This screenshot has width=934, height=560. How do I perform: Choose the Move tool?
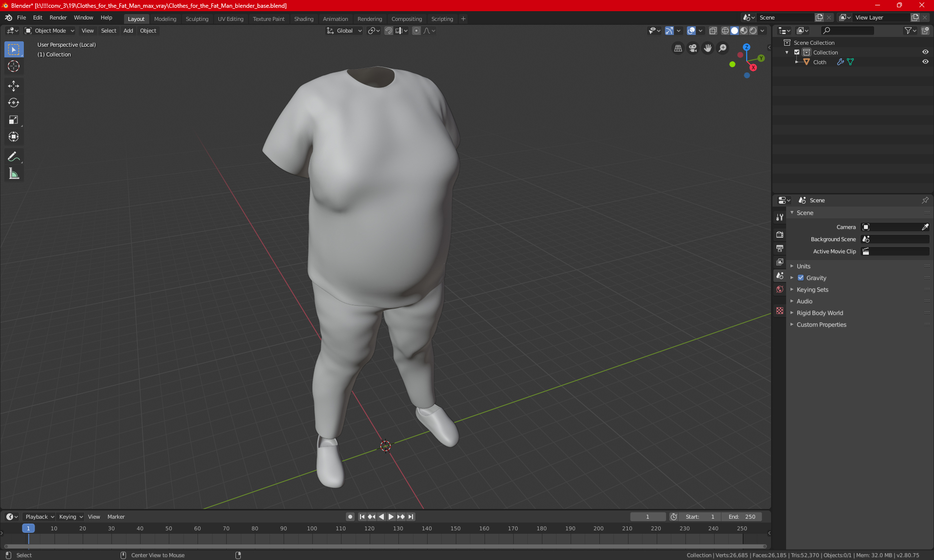tap(14, 86)
